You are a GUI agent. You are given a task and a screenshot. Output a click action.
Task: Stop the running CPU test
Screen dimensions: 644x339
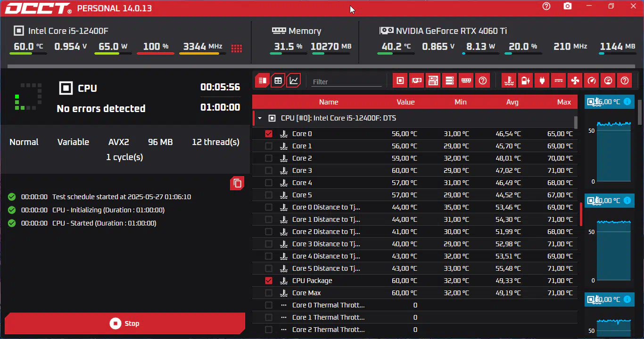[125, 323]
